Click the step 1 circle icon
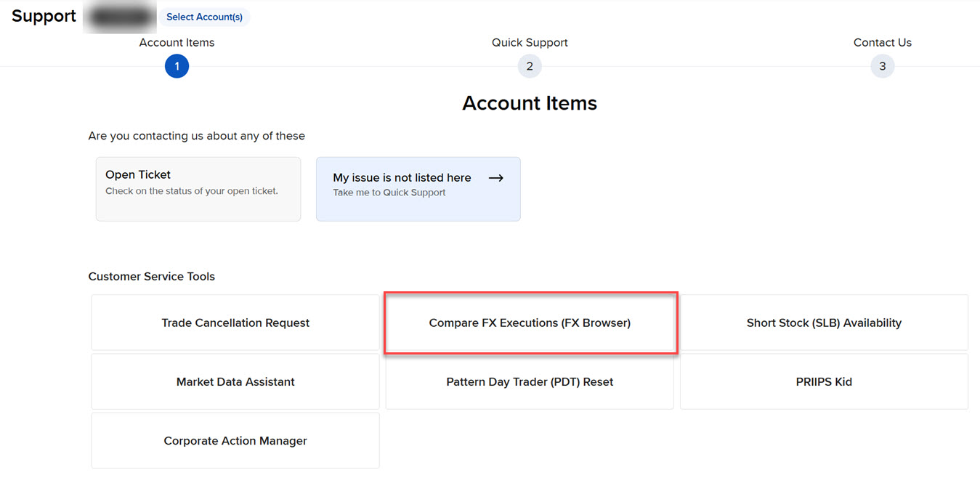This screenshot has height=478, width=980. 177,66
